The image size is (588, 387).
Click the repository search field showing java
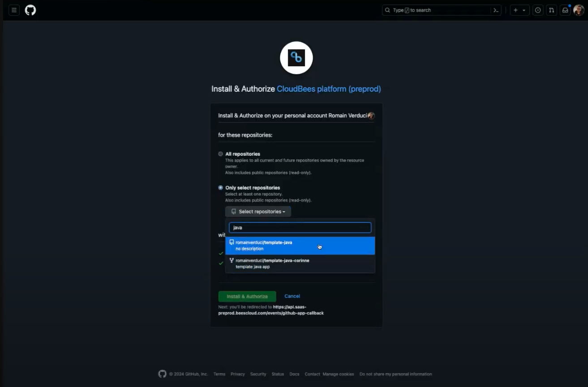coord(300,227)
